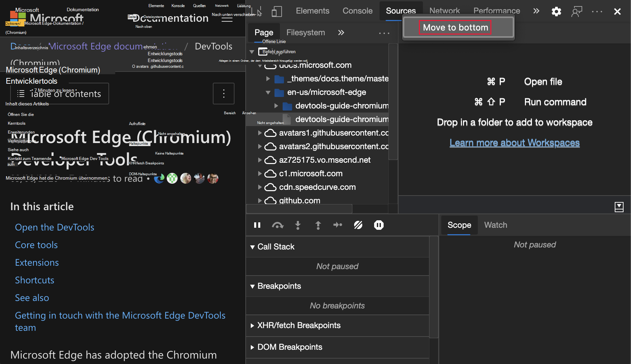Image resolution: width=631 pixels, height=364 pixels.
Task: Click the en-us/microsoft-edge folder icon
Action: coord(279,92)
